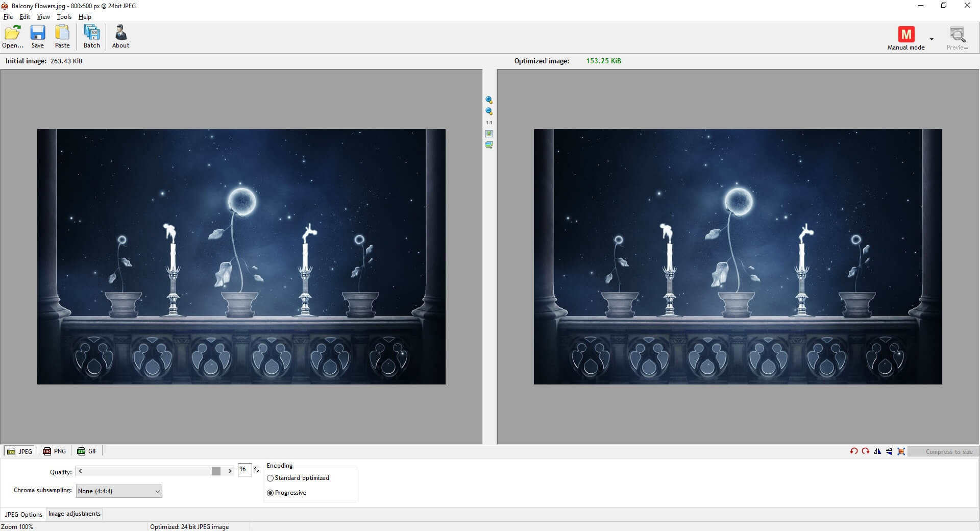The image size is (980, 531).
Task: Click the red Manual mode icon
Action: click(x=906, y=35)
